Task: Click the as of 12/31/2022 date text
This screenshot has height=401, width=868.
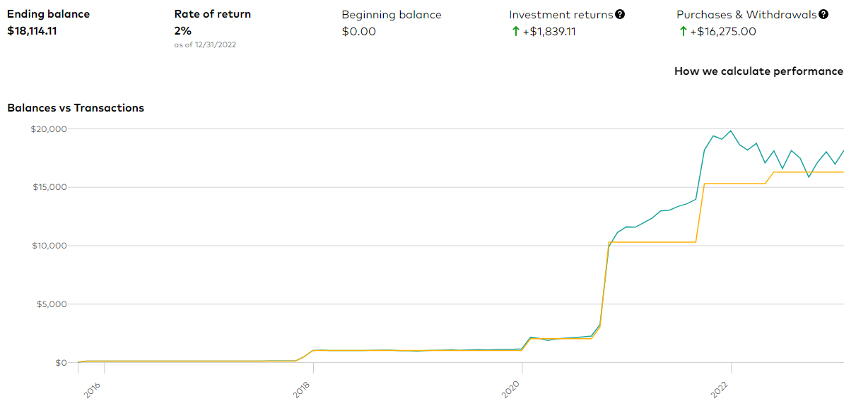Action: [x=205, y=45]
